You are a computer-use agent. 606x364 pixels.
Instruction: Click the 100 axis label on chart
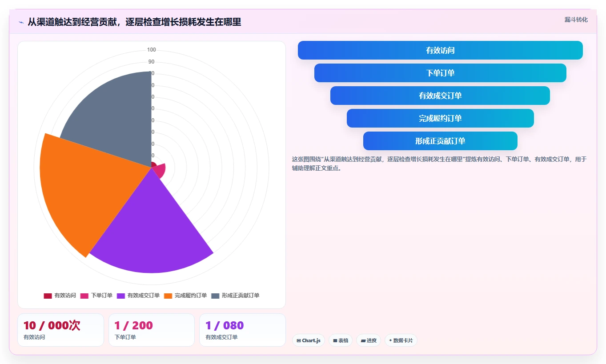(152, 50)
